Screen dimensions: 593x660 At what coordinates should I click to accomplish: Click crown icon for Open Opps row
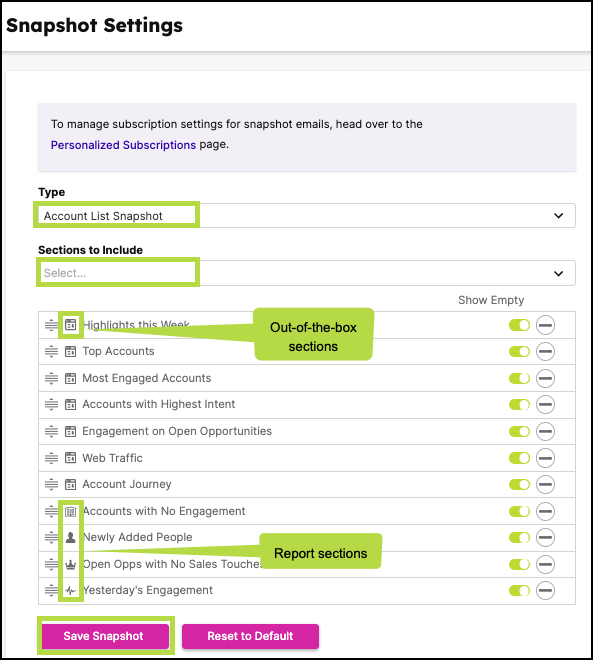coord(70,564)
